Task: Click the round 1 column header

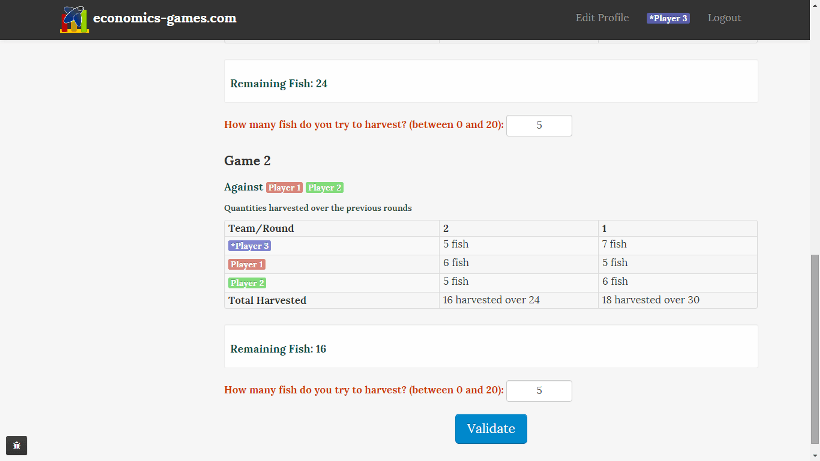Action: (x=678, y=228)
